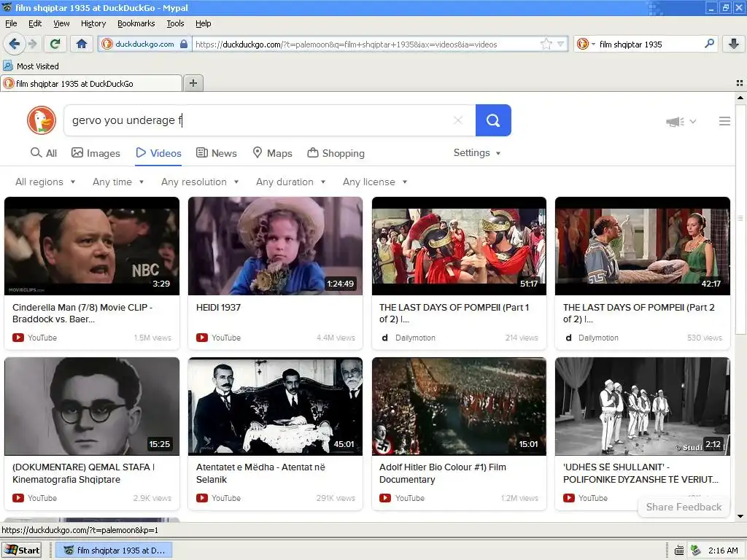Select the film shqiptar 1935 browser tab
This screenshot has width=747, height=560.
coord(91,83)
